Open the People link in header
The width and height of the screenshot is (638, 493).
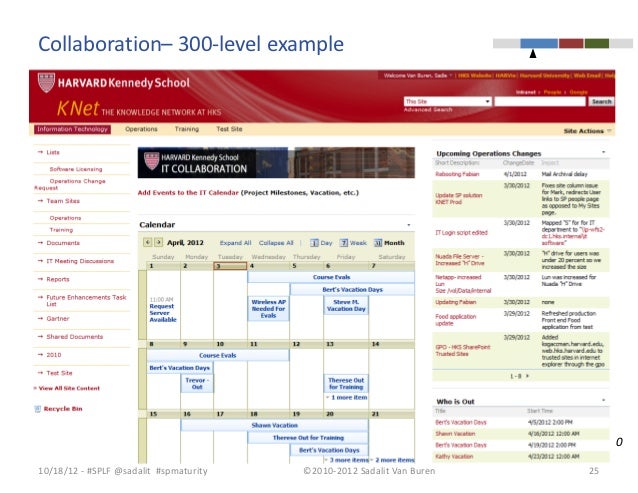(x=552, y=92)
